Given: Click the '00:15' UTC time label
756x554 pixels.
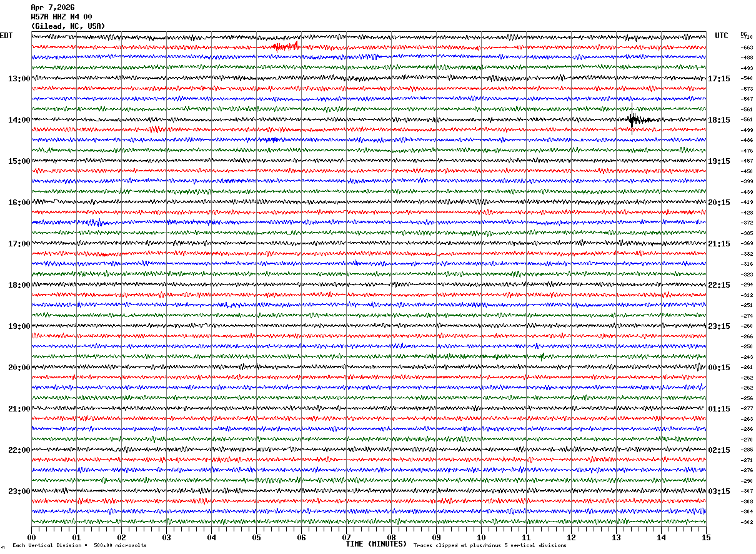Looking at the screenshot, I should (x=719, y=368).
